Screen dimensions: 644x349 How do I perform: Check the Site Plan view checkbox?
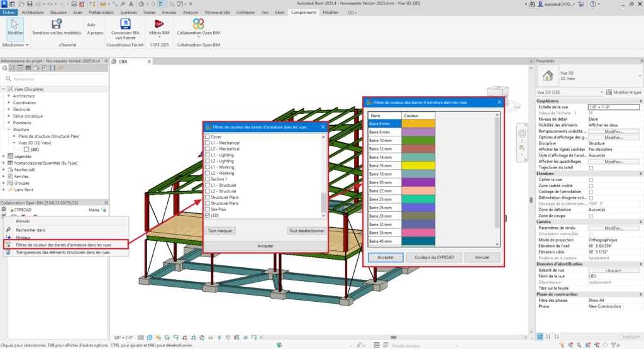coord(208,209)
